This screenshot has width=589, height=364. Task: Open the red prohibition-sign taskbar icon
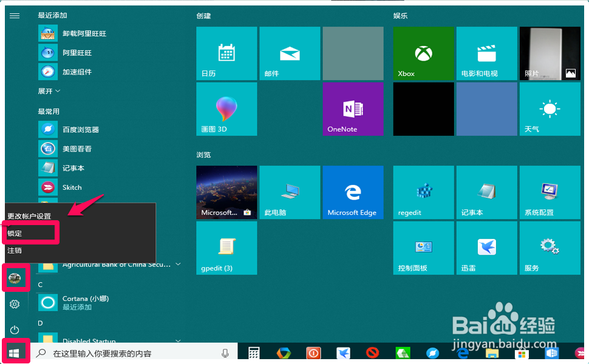click(373, 353)
